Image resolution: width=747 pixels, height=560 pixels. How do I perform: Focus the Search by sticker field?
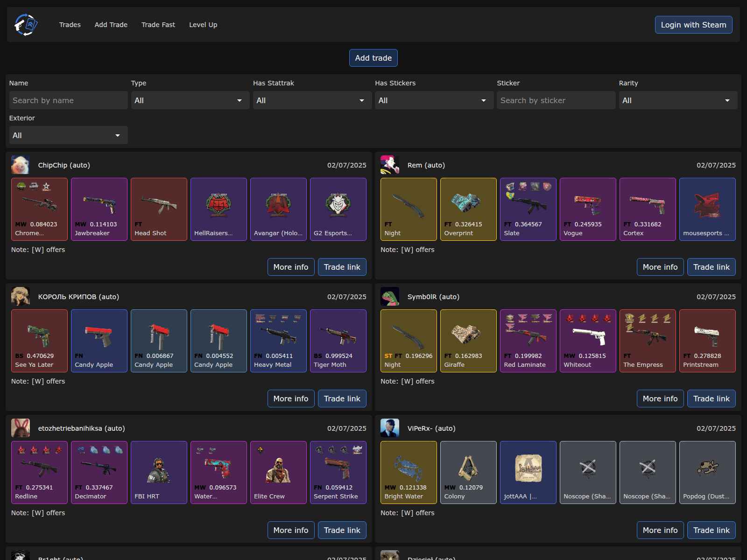[556, 100]
